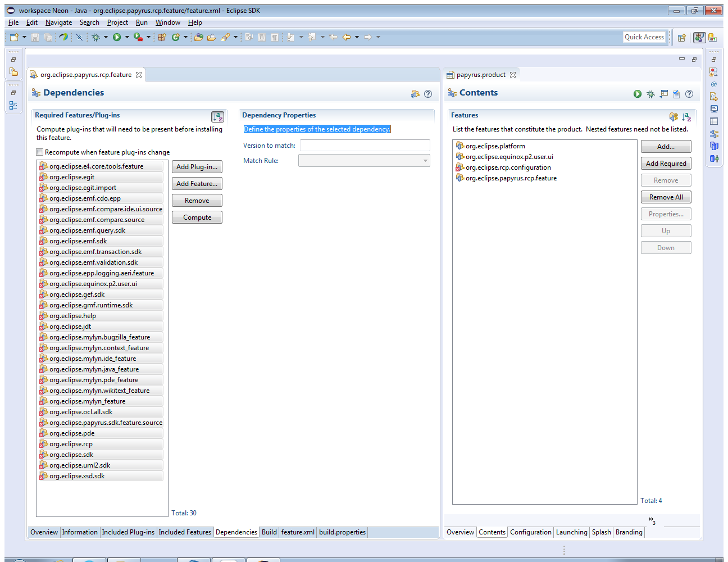
Task: Open Problems view icon in right sidebar
Action: click(714, 72)
